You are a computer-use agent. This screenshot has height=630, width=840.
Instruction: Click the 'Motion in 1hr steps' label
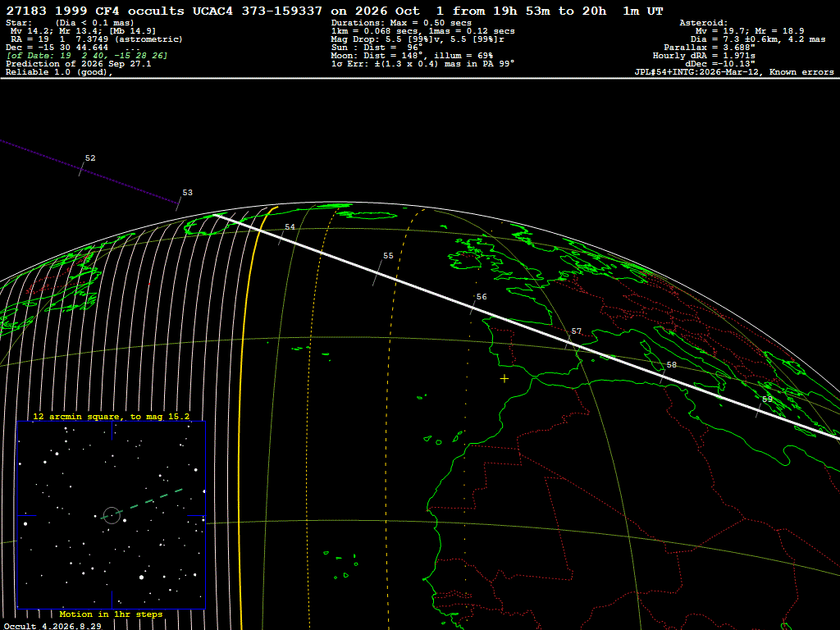point(111,614)
